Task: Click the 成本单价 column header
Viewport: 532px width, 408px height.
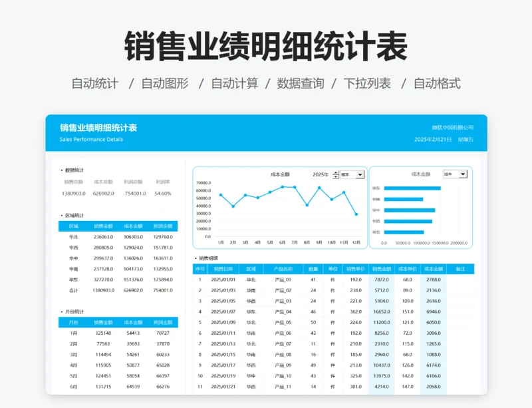Action: click(408, 269)
